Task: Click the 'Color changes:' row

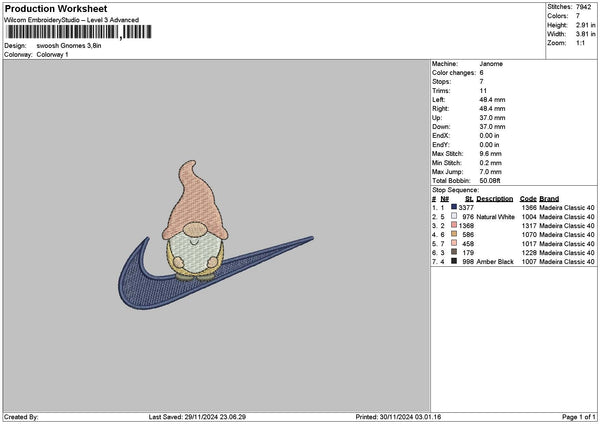Action: click(x=458, y=73)
